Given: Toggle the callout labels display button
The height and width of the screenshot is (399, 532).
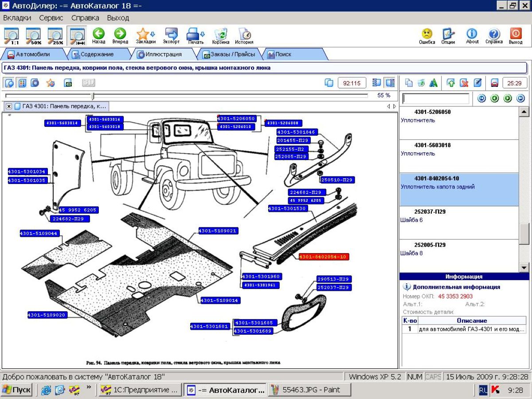Looking at the screenshot, I should point(9,82).
